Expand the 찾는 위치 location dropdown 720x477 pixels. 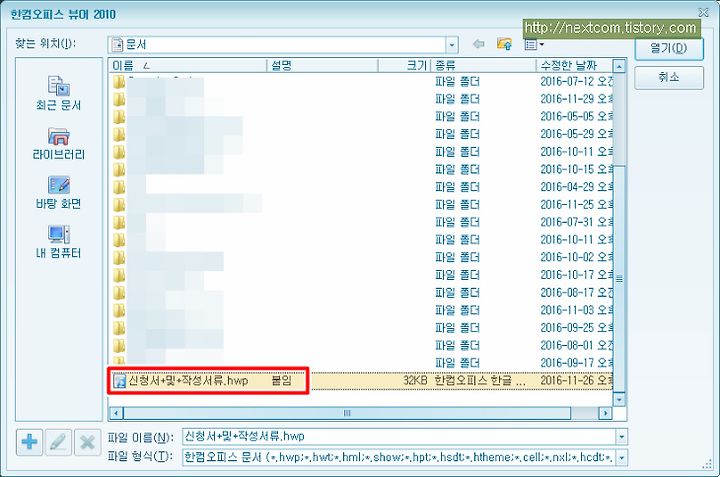(452, 45)
